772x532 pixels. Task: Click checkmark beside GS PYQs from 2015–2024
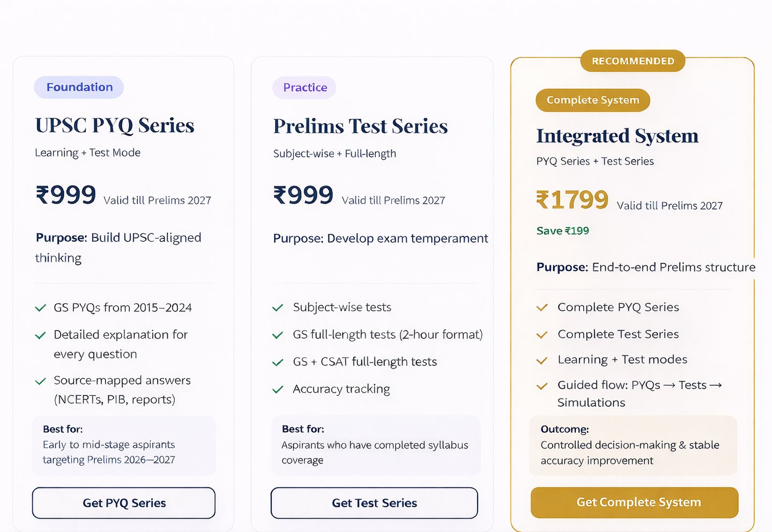40,308
